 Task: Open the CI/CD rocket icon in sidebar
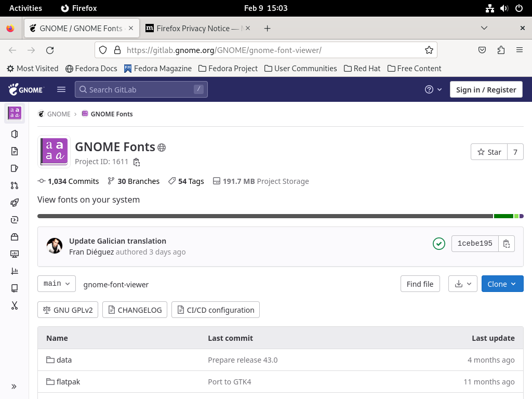tap(14, 203)
